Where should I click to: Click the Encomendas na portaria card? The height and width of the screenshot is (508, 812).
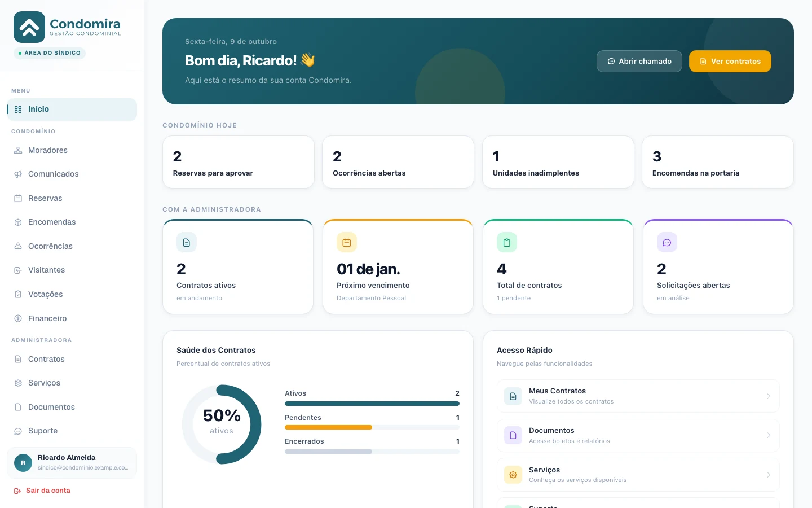[718, 162]
